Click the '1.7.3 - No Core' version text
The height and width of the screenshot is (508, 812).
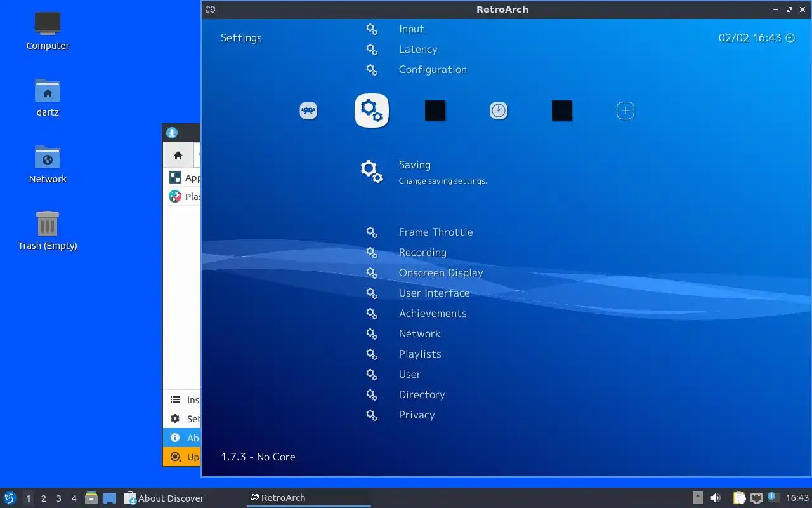(x=258, y=457)
